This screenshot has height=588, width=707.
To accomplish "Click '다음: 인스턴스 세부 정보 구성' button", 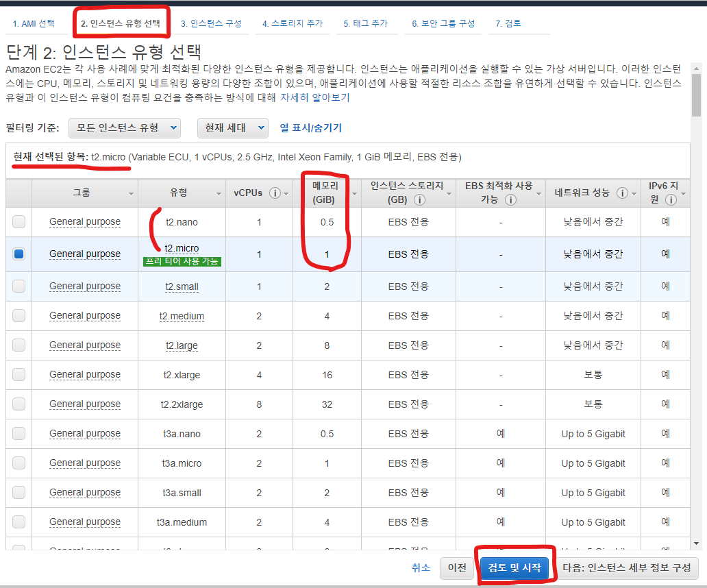I will 627,567.
